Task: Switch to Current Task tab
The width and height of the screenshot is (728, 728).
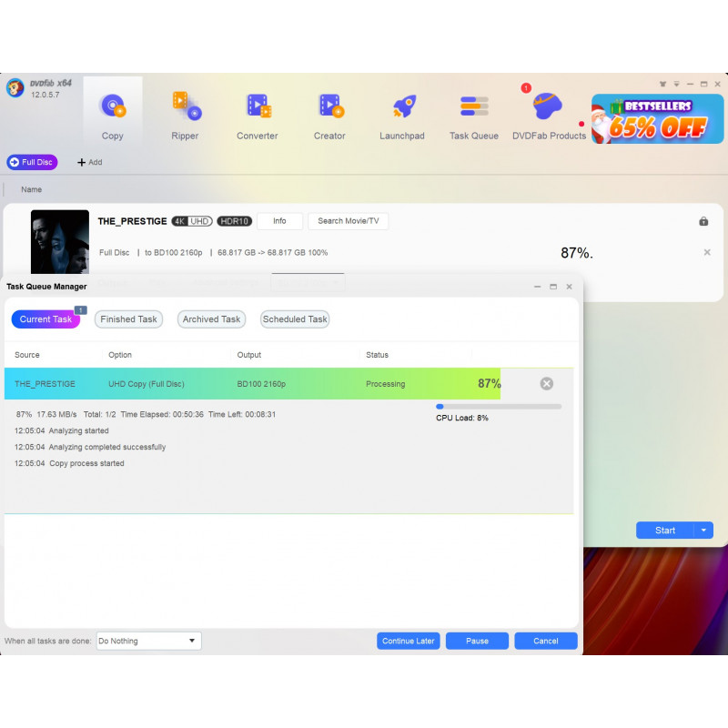Action: point(45,319)
